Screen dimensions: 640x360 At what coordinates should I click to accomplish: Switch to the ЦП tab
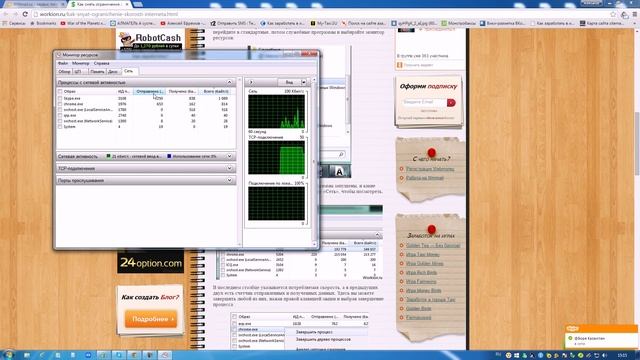pos(79,71)
